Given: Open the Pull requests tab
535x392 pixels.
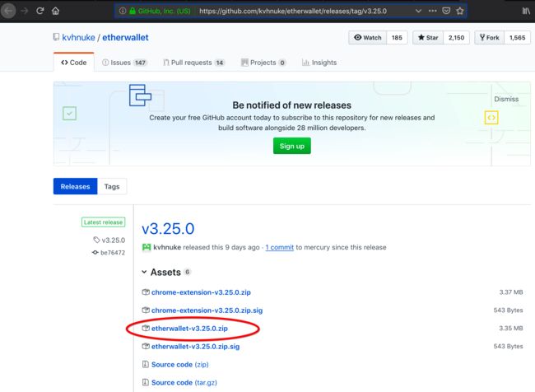Looking at the screenshot, I should pyautogui.click(x=193, y=63).
